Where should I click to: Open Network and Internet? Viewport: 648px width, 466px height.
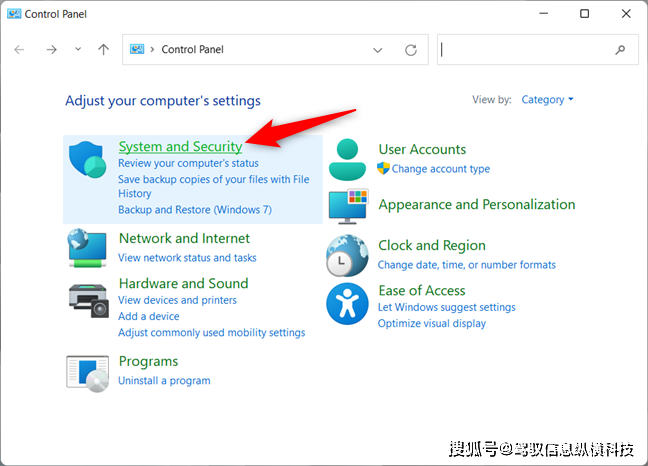click(x=184, y=238)
